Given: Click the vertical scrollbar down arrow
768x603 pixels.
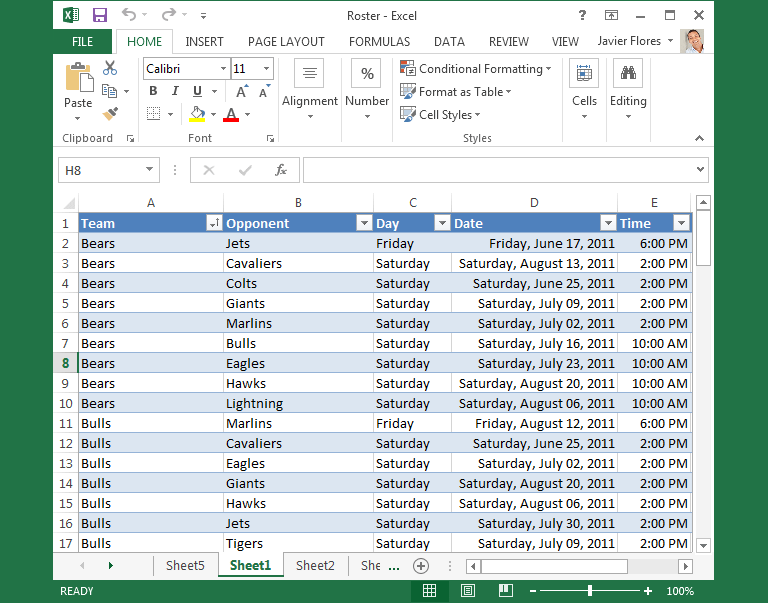Looking at the screenshot, I should pos(703,545).
